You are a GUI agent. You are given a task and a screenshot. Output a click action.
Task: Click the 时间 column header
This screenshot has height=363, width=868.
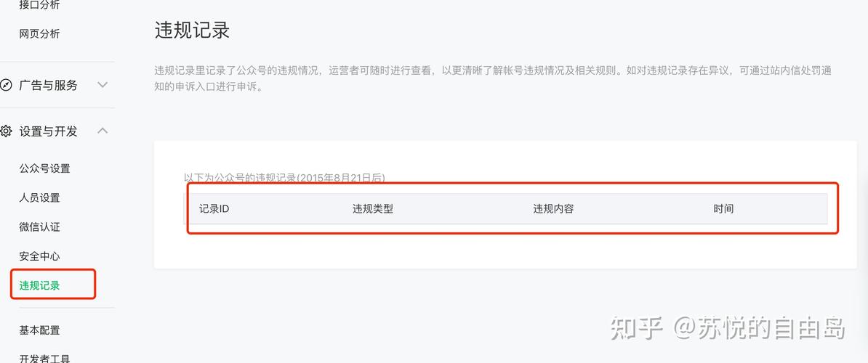tap(723, 209)
